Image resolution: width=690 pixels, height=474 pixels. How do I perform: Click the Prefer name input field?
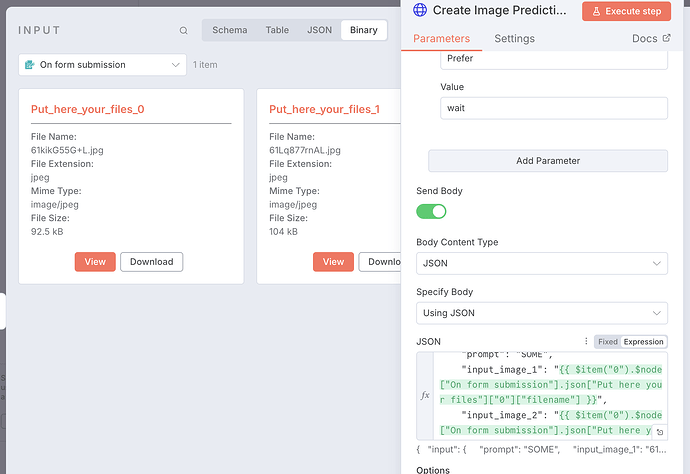[x=554, y=59]
